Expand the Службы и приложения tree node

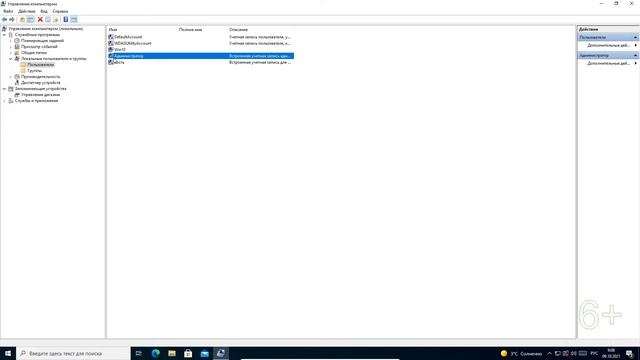(4, 100)
